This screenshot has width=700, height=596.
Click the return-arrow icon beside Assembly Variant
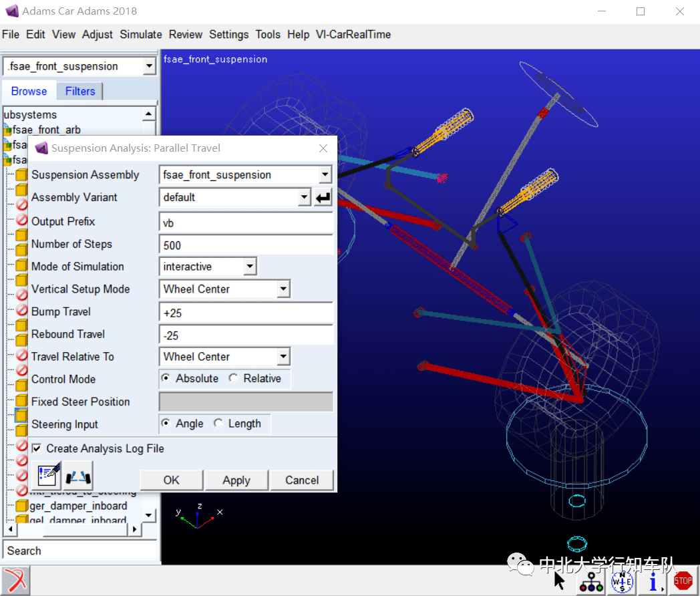323,197
